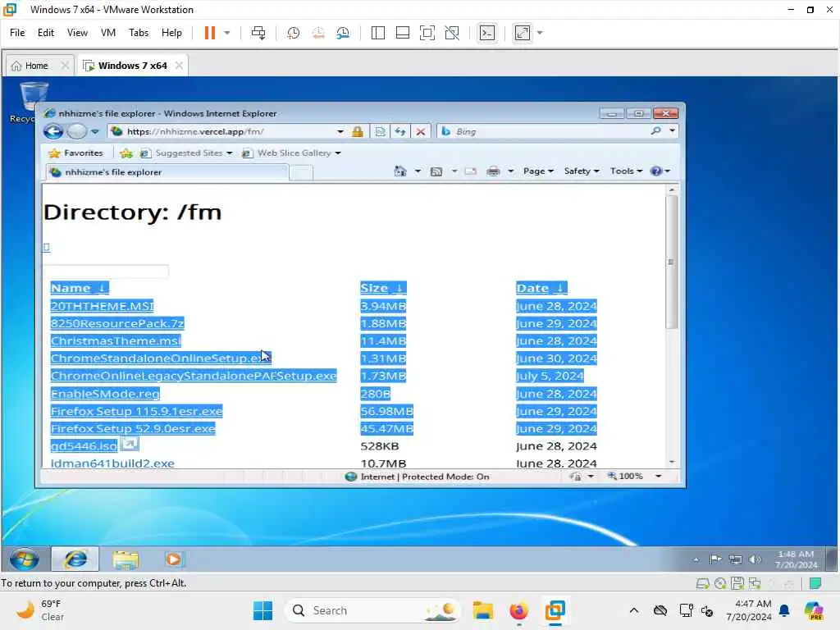The height and width of the screenshot is (630, 840).
Task: Open the VMware console view icon
Action: [x=487, y=33]
